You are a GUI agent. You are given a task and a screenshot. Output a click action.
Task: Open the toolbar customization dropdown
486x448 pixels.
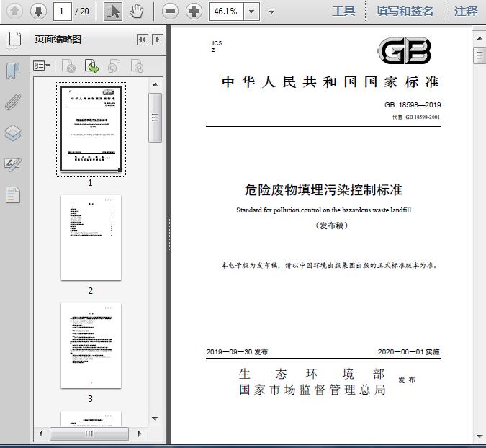pos(271,12)
